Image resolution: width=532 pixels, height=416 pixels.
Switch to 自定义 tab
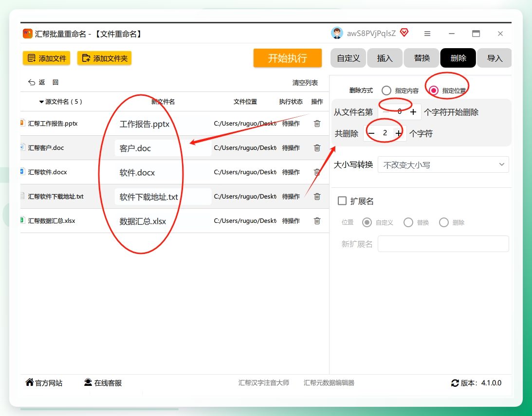pyautogui.click(x=348, y=58)
